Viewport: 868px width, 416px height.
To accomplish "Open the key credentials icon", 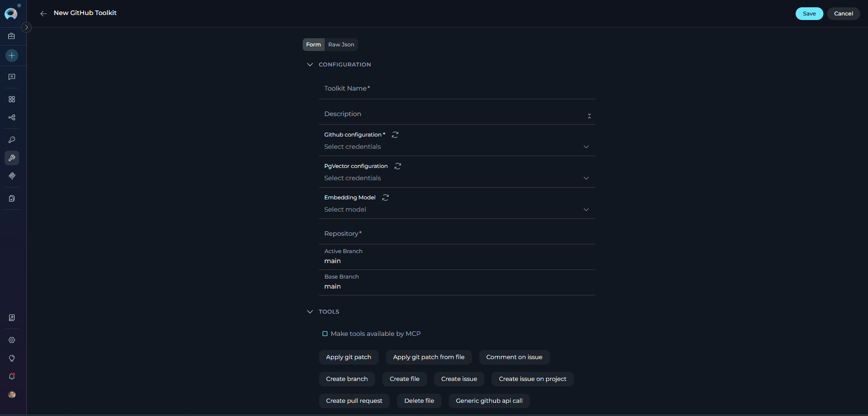I will tap(12, 140).
